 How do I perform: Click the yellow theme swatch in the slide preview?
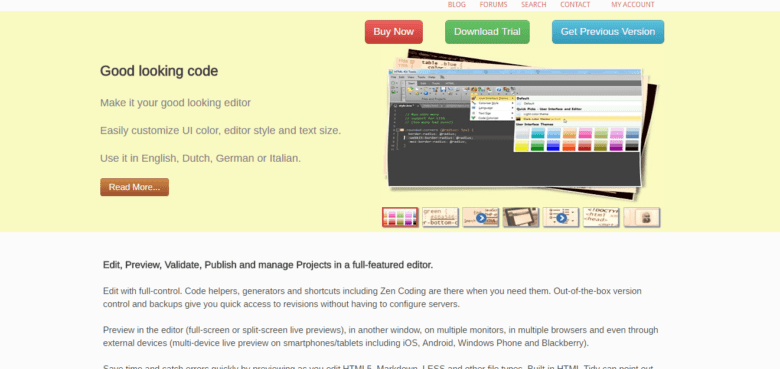coord(522,145)
